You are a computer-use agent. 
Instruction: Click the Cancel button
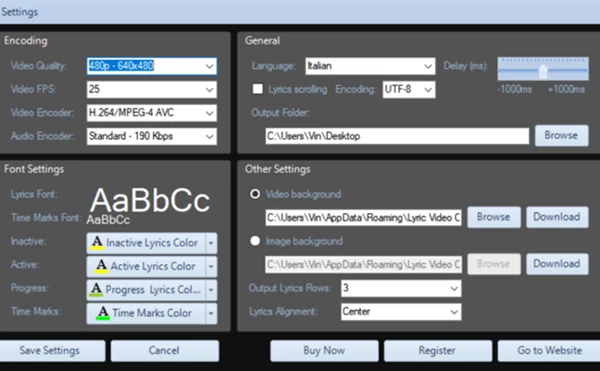point(165,351)
